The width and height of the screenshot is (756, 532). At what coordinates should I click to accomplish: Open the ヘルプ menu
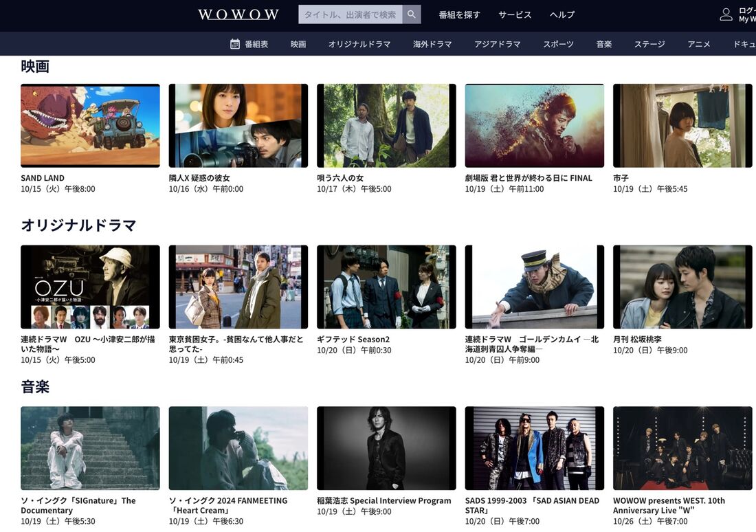(562, 14)
